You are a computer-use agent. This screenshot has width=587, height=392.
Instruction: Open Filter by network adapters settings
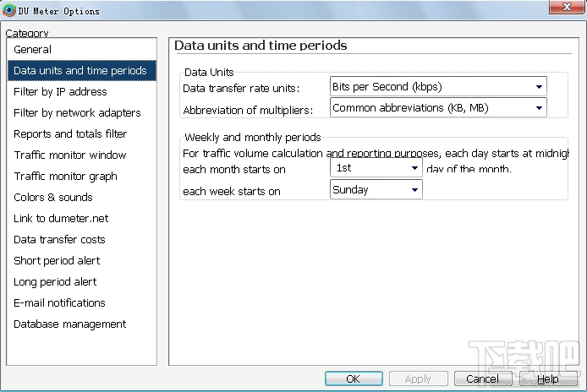click(77, 113)
